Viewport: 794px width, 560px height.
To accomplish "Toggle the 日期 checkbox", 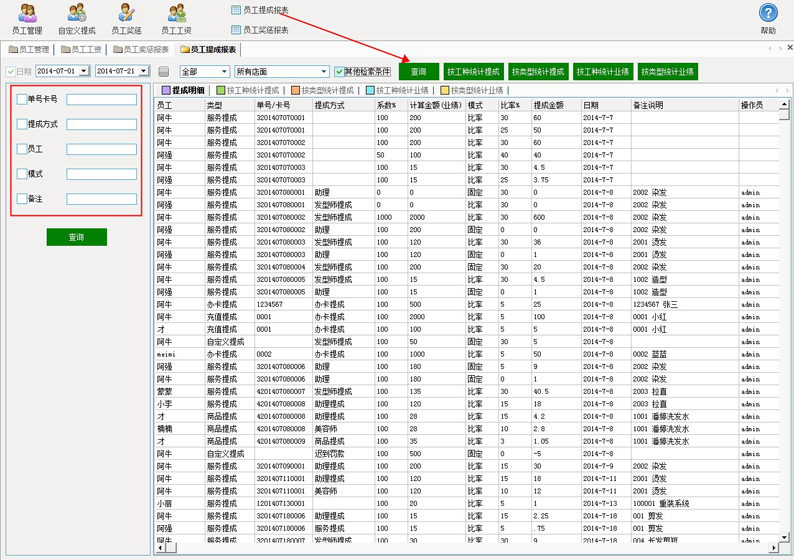I will (x=11, y=72).
